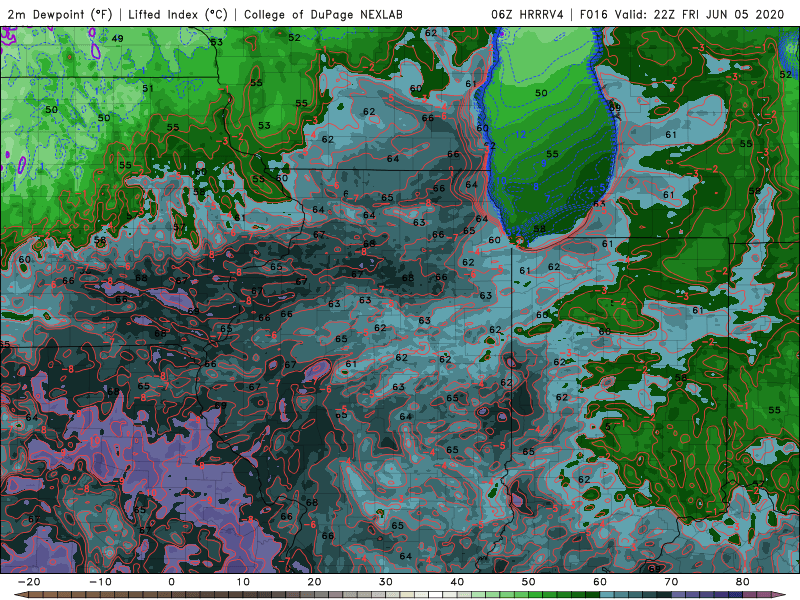
Task: Click the '51' dewpoint value on the map
Action: [148, 88]
